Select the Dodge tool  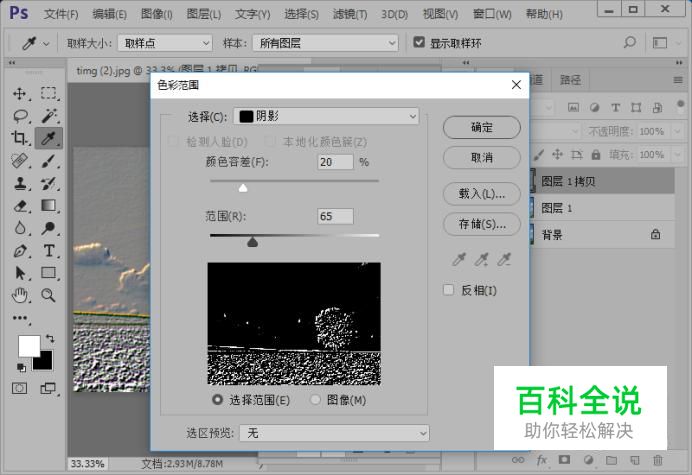coord(49,228)
